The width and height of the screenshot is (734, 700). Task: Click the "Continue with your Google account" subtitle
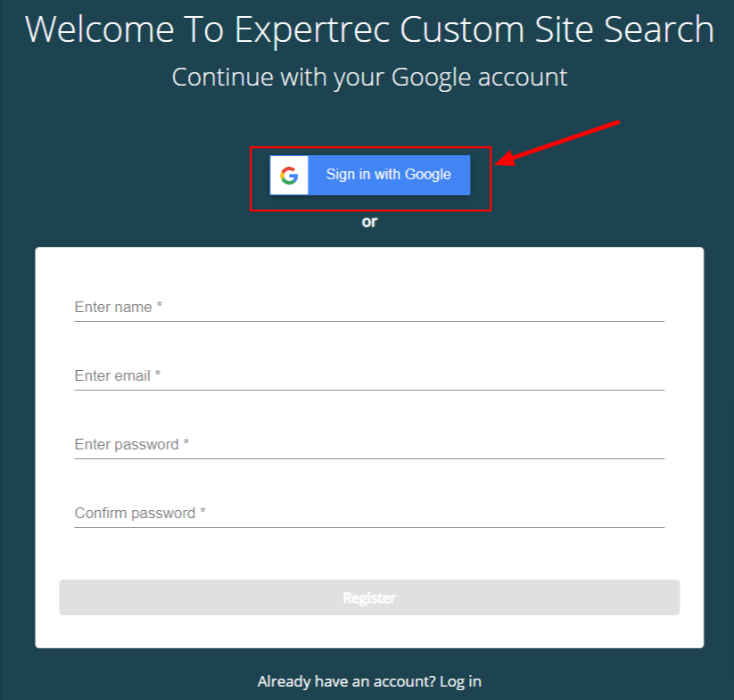coord(368,77)
